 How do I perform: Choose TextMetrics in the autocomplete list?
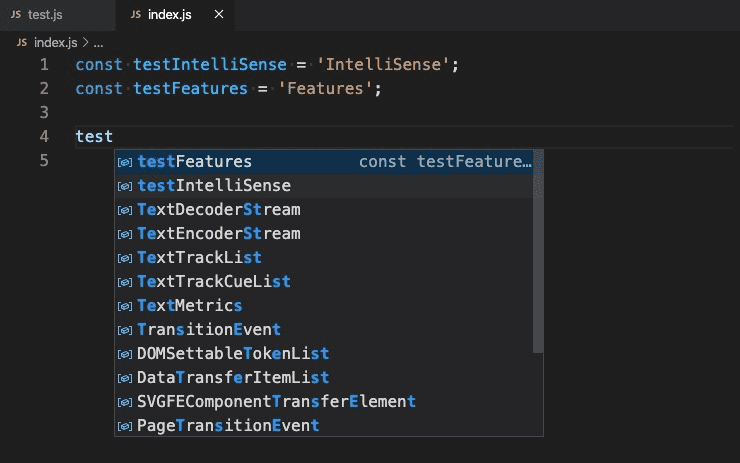(x=190, y=306)
